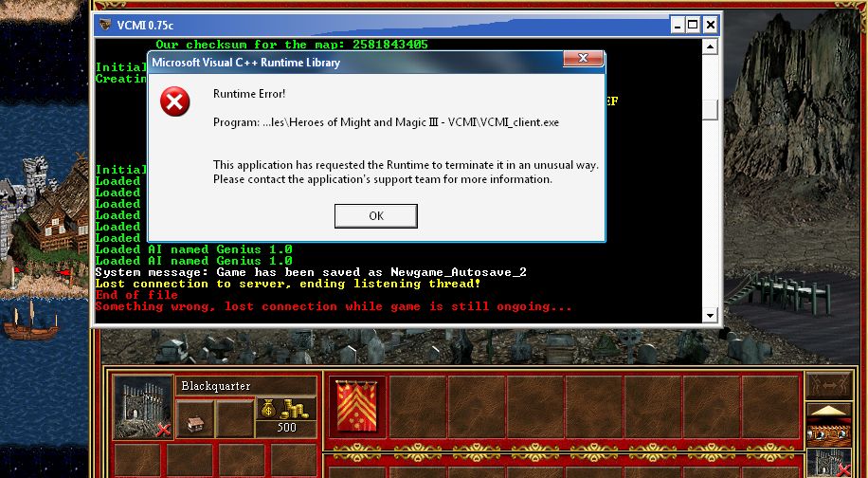Click the red error icon in dialog
This screenshot has width=868, height=478.
tap(175, 101)
